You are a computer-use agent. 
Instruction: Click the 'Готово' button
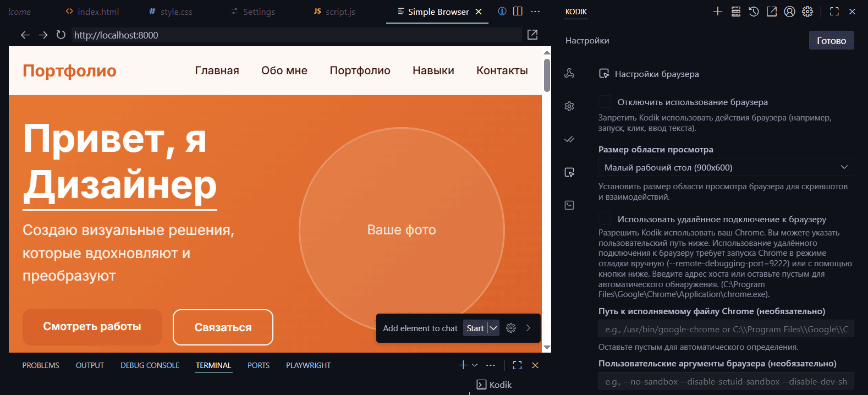click(831, 41)
